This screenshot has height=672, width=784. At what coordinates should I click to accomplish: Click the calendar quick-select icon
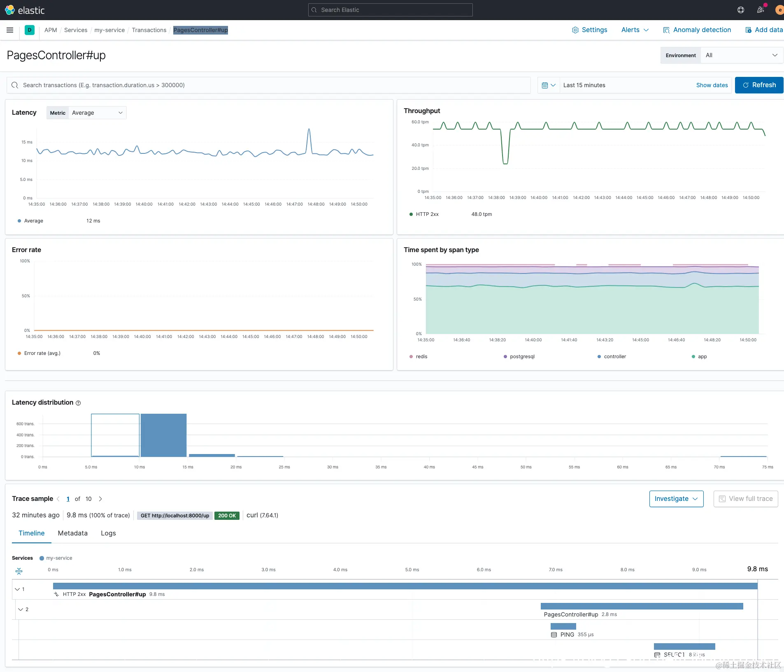tap(549, 85)
